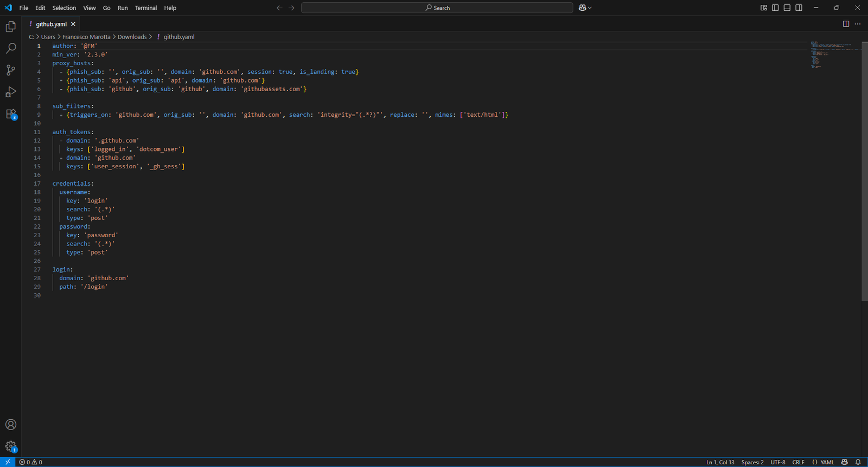Open the Search view in activity bar
This screenshot has width=868, height=467.
(11, 48)
